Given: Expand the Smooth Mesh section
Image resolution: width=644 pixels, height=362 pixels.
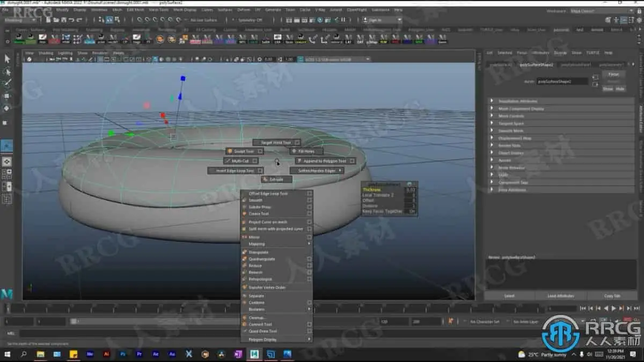Looking at the screenshot, I should (510, 131).
